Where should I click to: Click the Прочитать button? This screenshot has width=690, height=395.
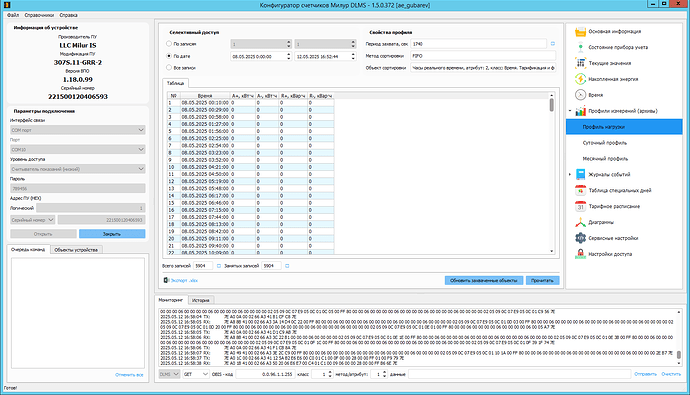click(x=542, y=281)
